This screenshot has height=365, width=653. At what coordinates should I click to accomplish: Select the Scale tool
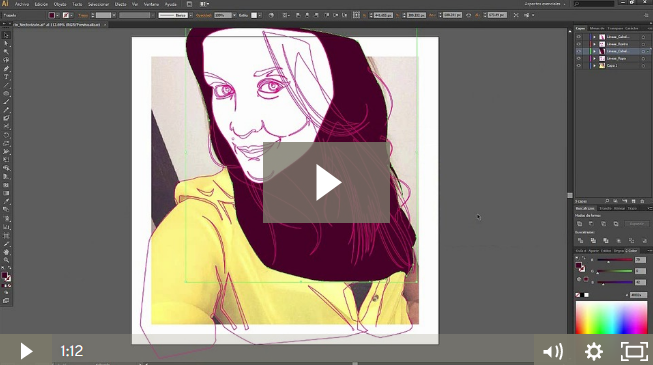click(6, 143)
